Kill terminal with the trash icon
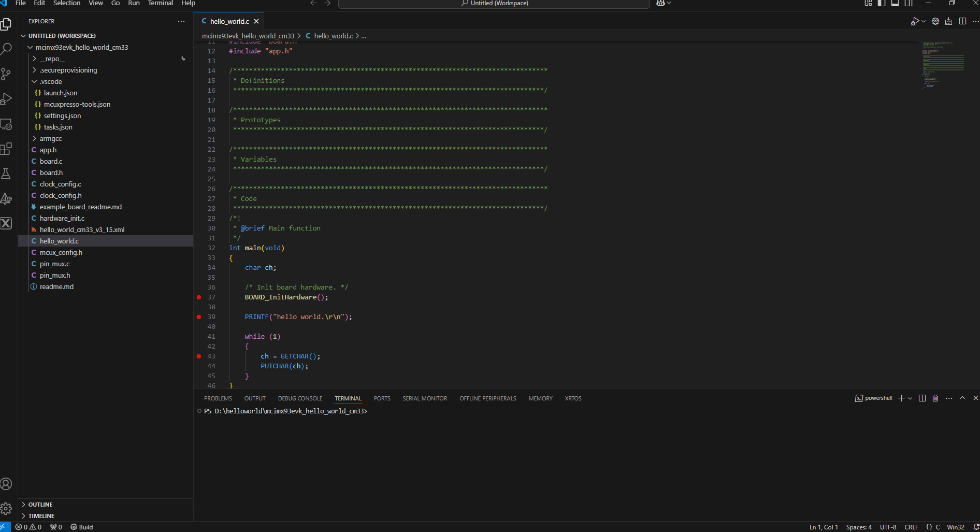The image size is (980, 532). 935,398
